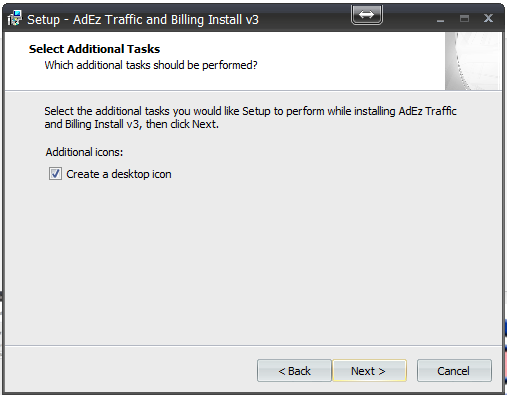Click 'Which additional tasks should be performed?' text
Viewport: 507px width, 396px height.
(x=151, y=65)
